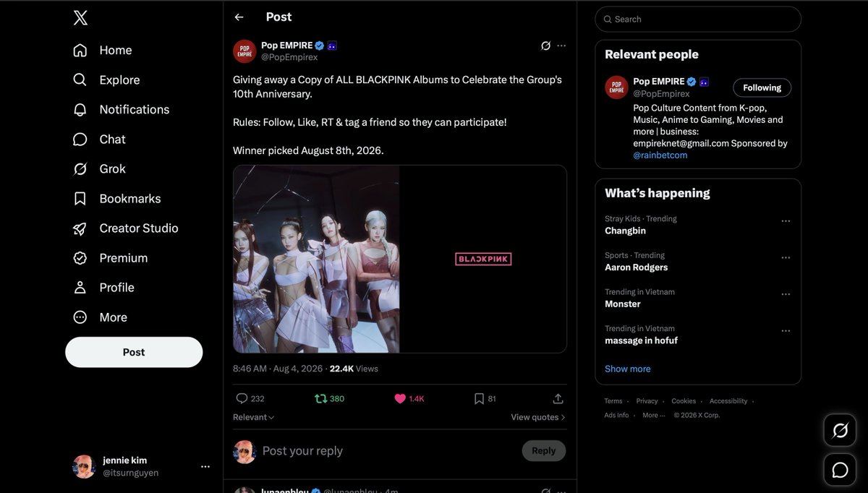The image size is (868, 493).
Task: Open more options for Aaron Rodgers trend
Action: [x=786, y=257]
